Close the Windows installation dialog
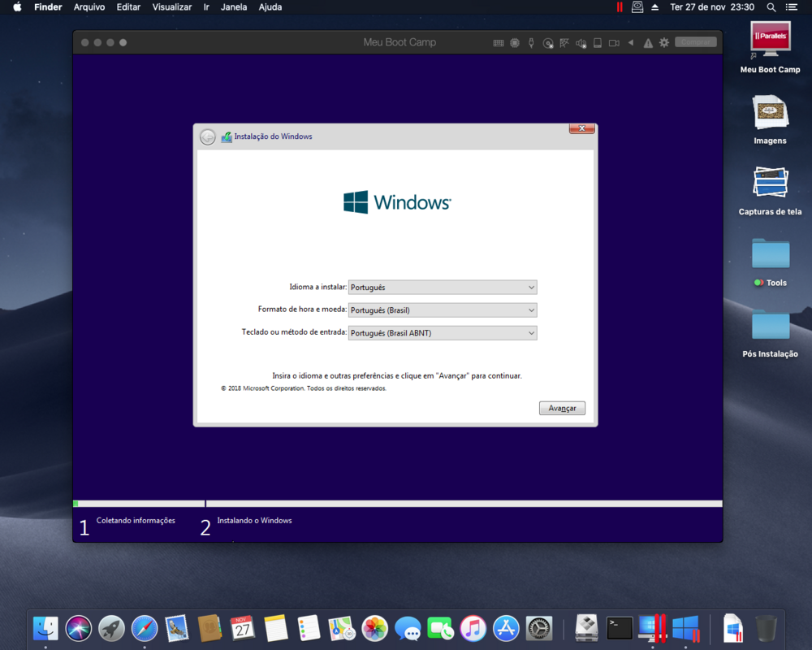812x650 pixels. (x=582, y=128)
